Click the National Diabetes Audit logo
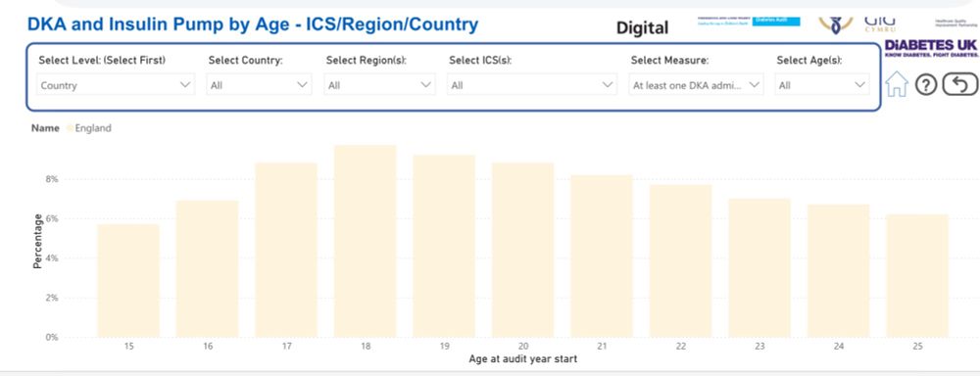This screenshot has width=980, height=376. point(749,22)
